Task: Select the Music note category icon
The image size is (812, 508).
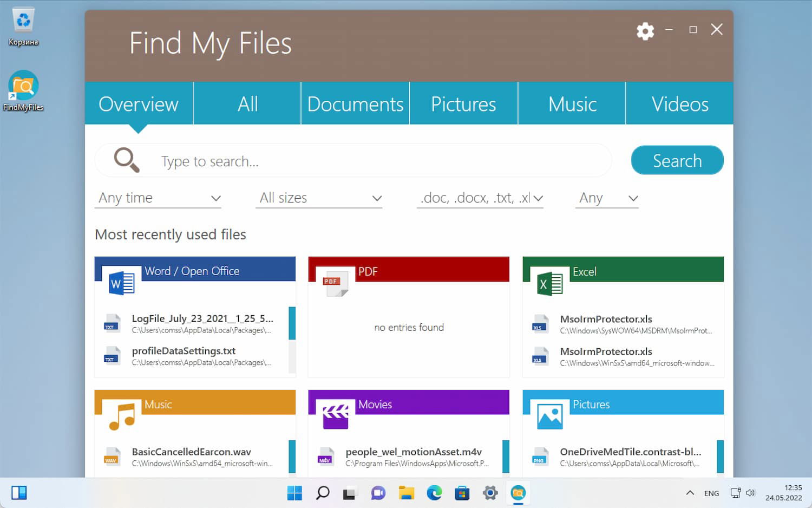Action: [x=120, y=415]
